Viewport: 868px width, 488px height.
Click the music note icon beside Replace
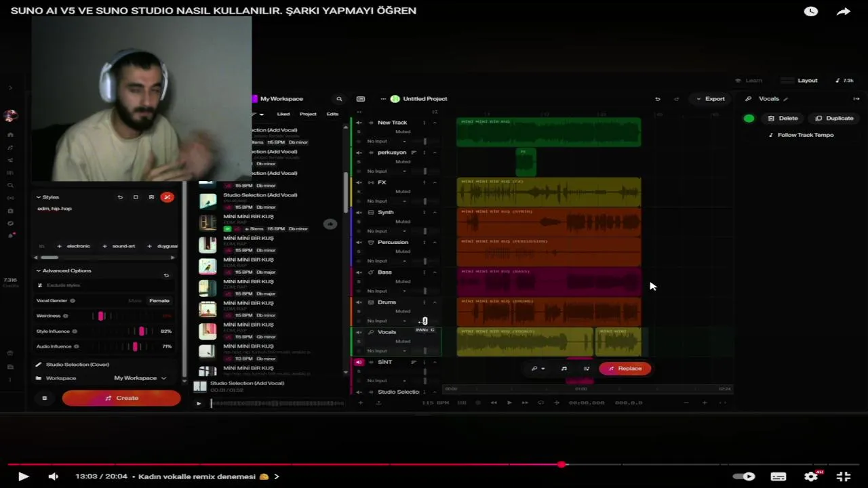(564, 369)
